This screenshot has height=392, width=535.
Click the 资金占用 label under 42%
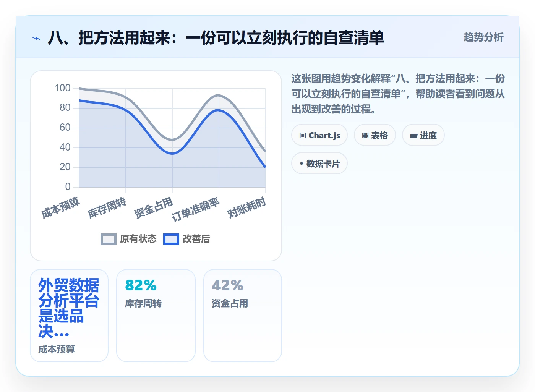[230, 303]
